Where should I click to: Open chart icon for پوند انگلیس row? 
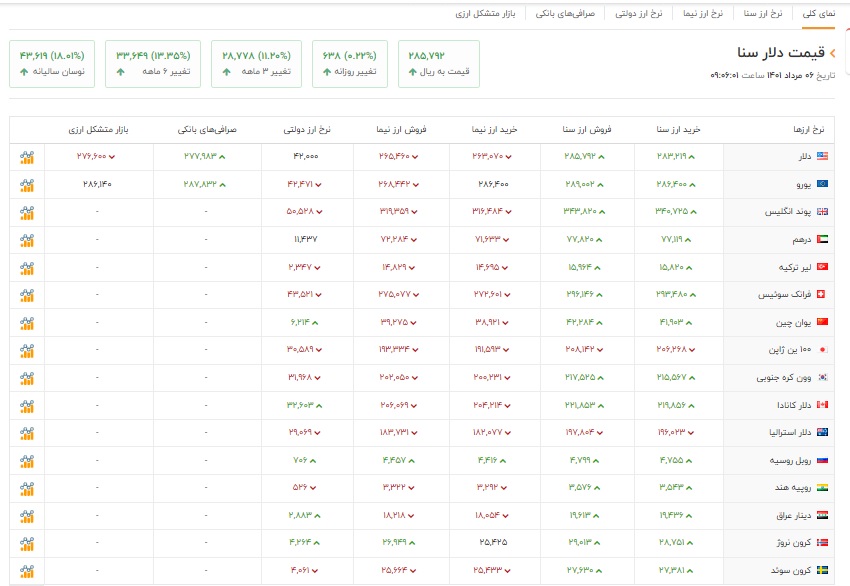point(27,212)
